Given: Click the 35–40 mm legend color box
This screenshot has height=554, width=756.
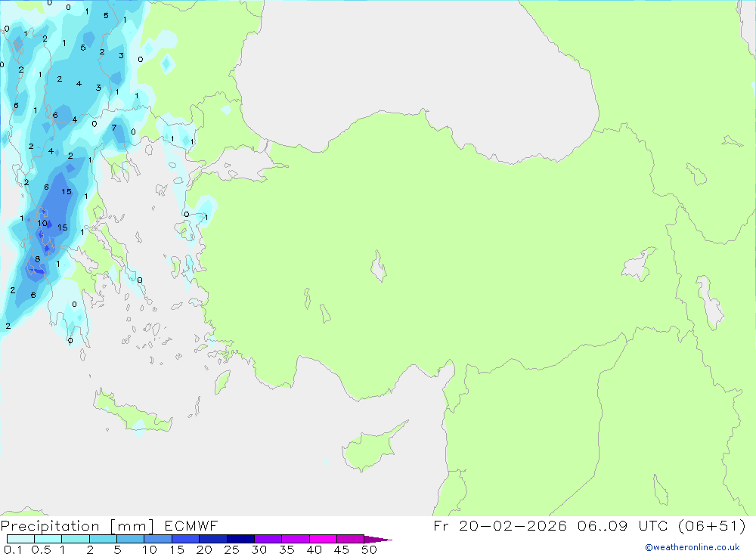Looking at the screenshot, I should tap(296, 539).
